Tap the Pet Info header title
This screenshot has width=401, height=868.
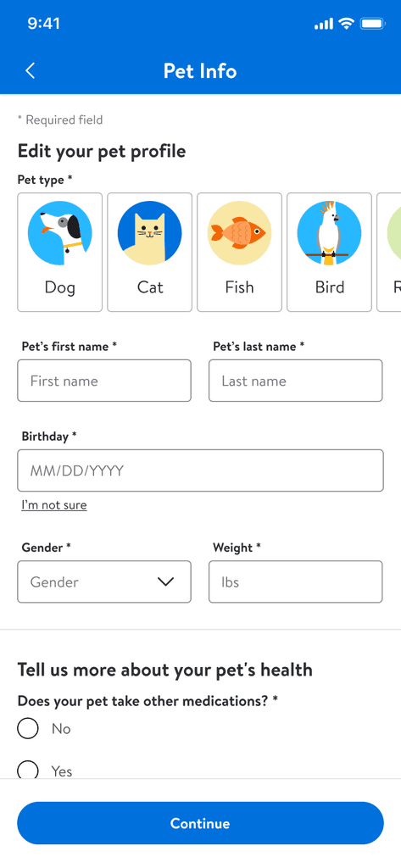200,71
